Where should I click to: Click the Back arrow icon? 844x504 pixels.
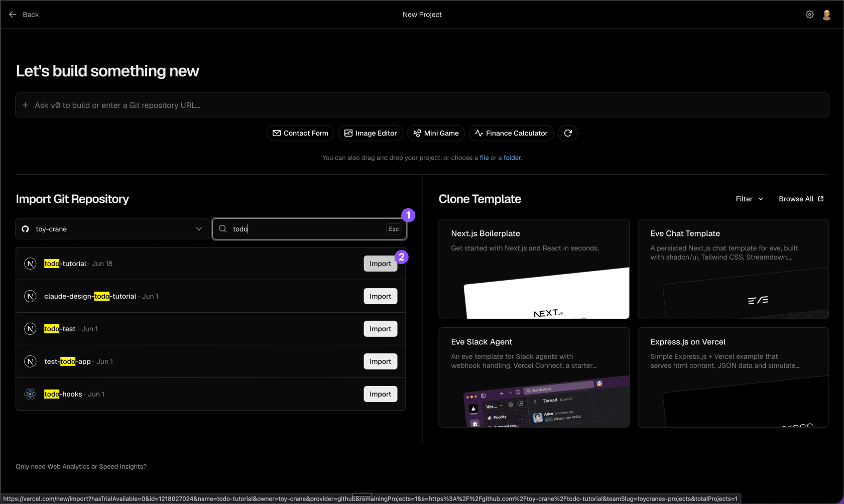13,15
